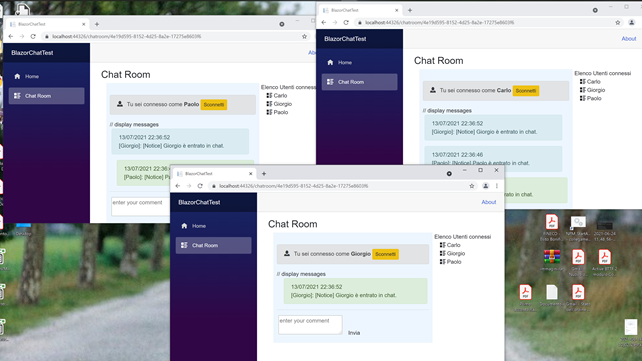The width and height of the screenshot is (642, 361).
Task: Open a new tab in Giorgio's browser window
Action: (264, 174)
